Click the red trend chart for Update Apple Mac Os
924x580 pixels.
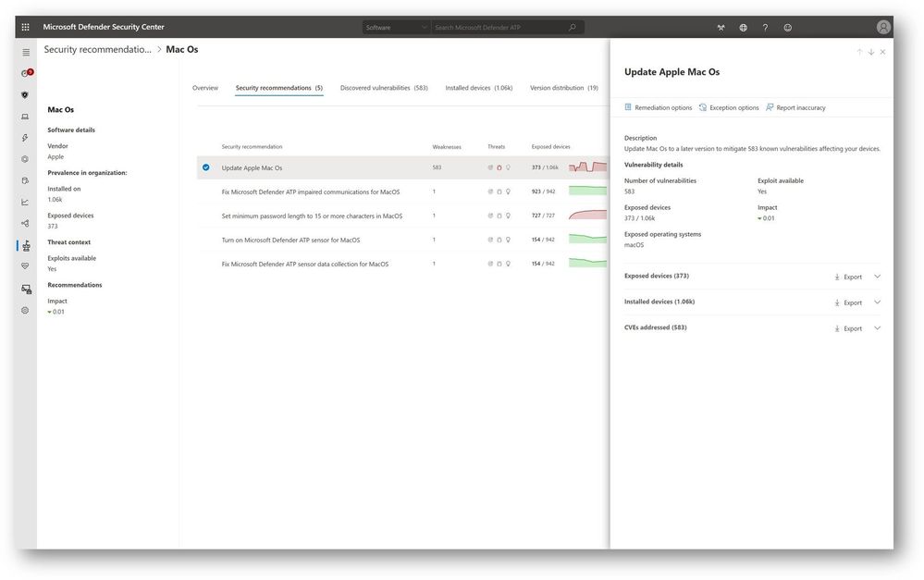pyautogui.click(x=587, y=167)
